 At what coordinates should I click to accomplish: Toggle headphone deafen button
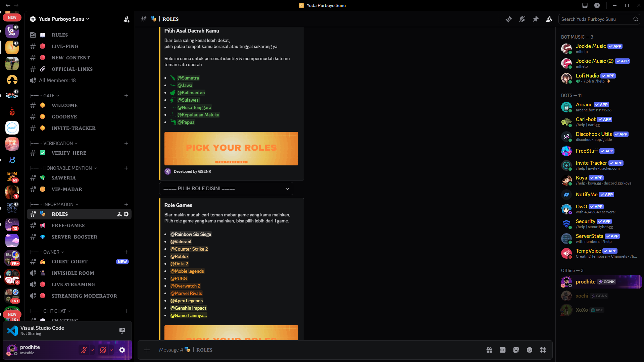coord(103,350)
